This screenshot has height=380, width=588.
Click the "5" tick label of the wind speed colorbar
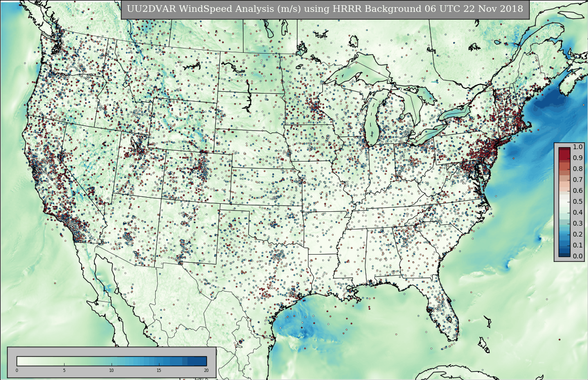click(64, 370)
